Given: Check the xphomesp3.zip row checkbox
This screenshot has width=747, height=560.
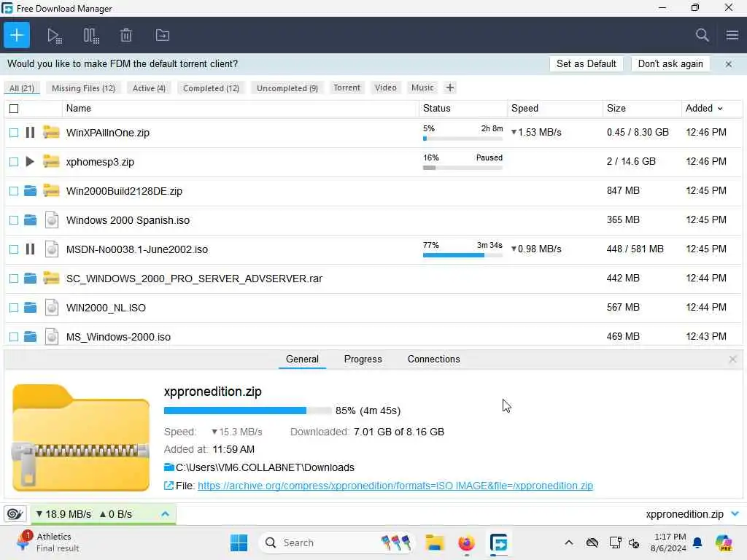Looking at the screenshot, I should [x=14, y=161].
